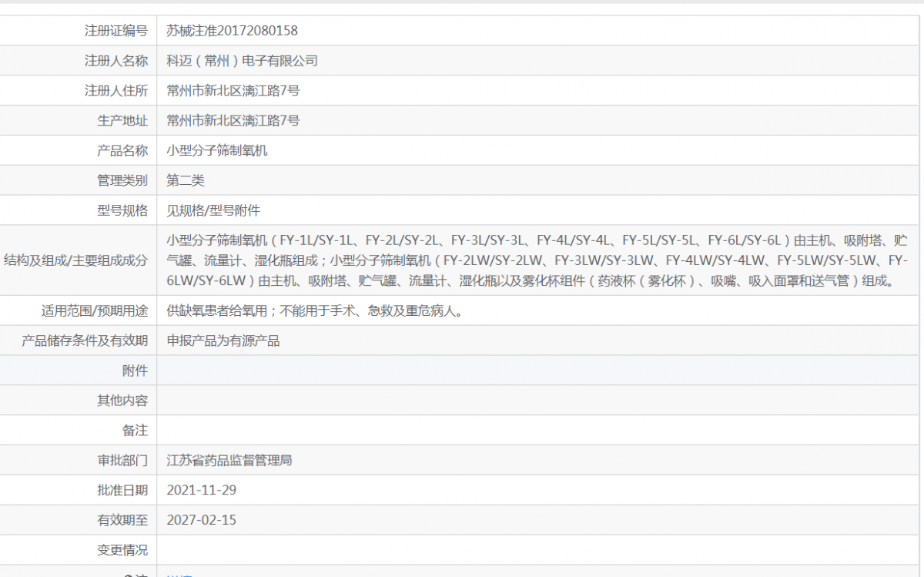Image resolution: width=924 pixels, height=577 pixels.
Task: Click the 适用范围/预期用途 label
Action: click(95, 311)
